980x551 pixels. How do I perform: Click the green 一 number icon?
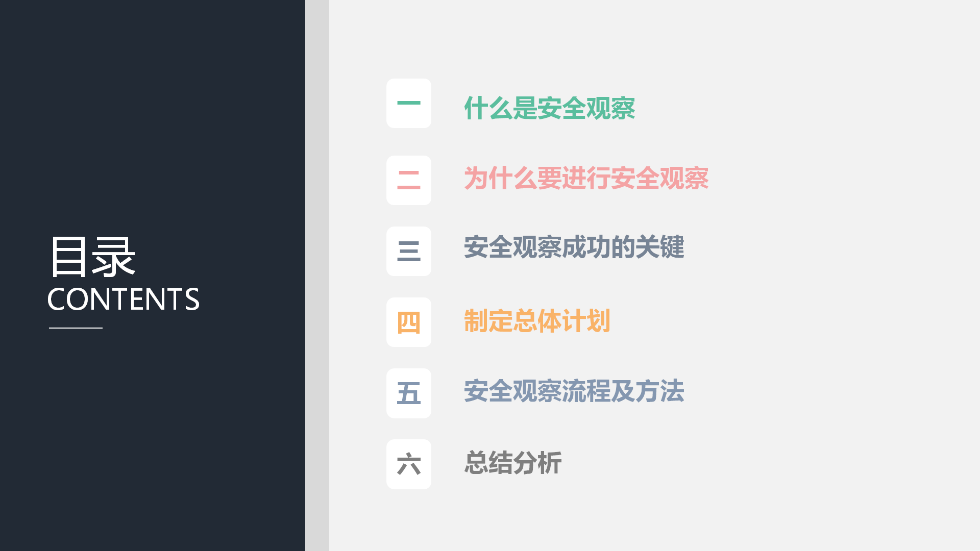[409, 104]
